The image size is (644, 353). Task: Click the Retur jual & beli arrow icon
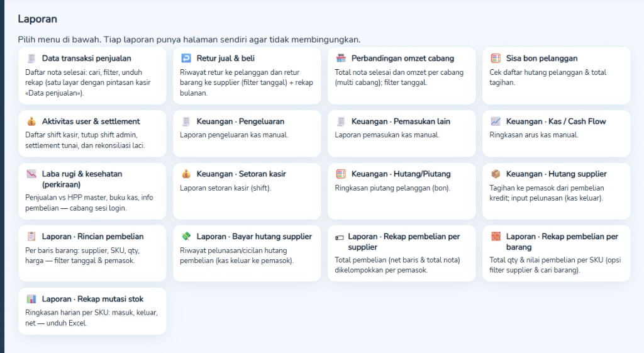186,59
